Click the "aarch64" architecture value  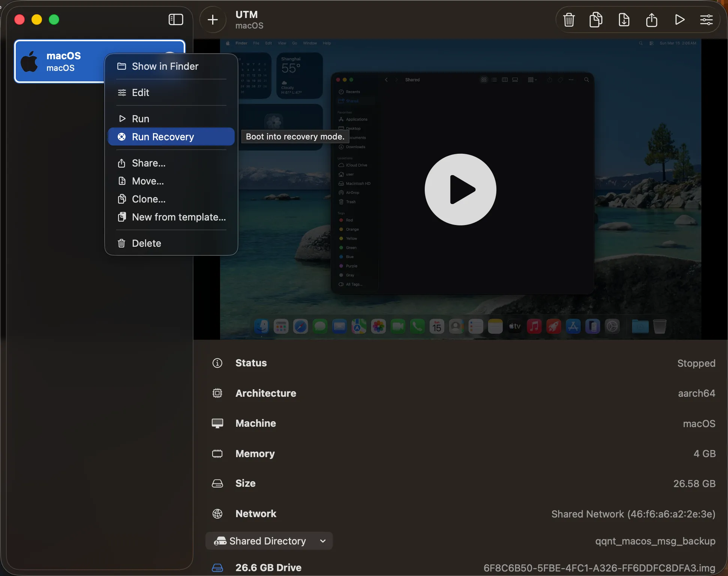[x=697, y=393]
